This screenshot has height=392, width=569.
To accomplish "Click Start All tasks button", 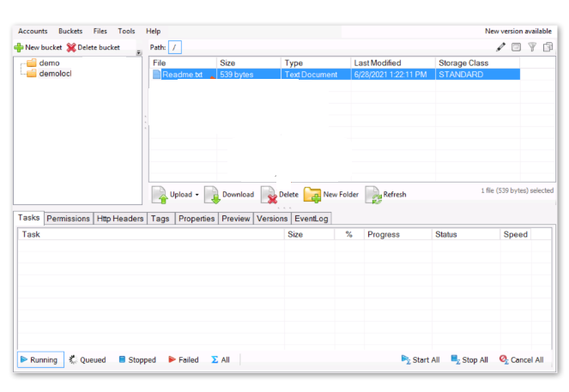I will pos(421,360).
